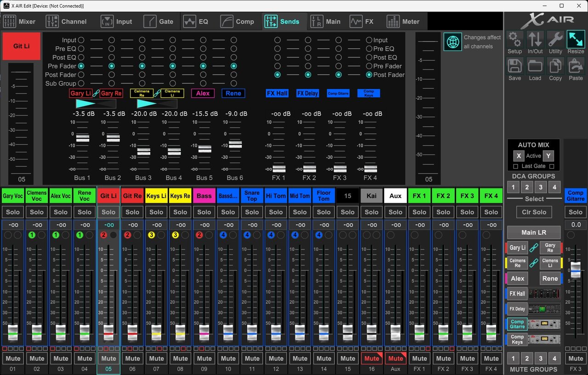Open the Utility wrench icon

pos(555,40)
